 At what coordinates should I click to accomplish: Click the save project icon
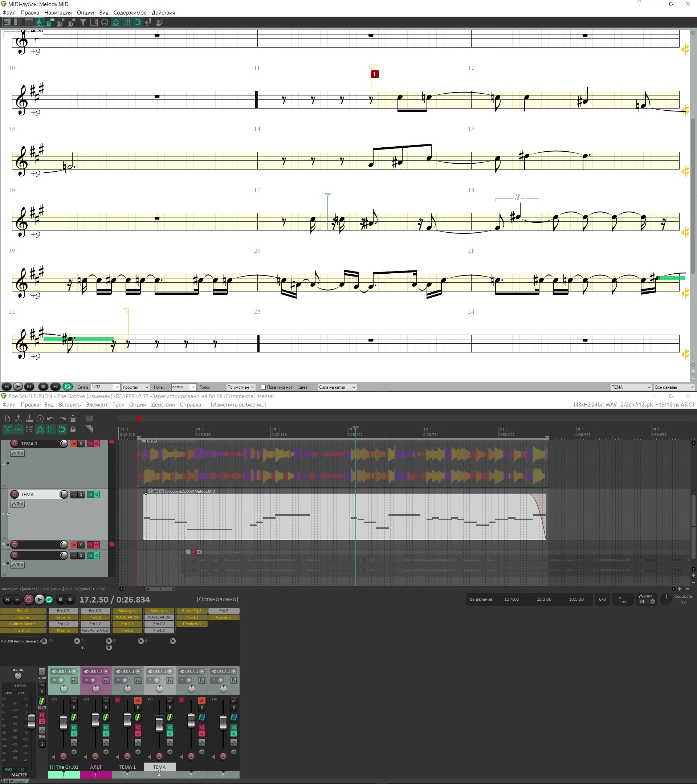(29, 418)
